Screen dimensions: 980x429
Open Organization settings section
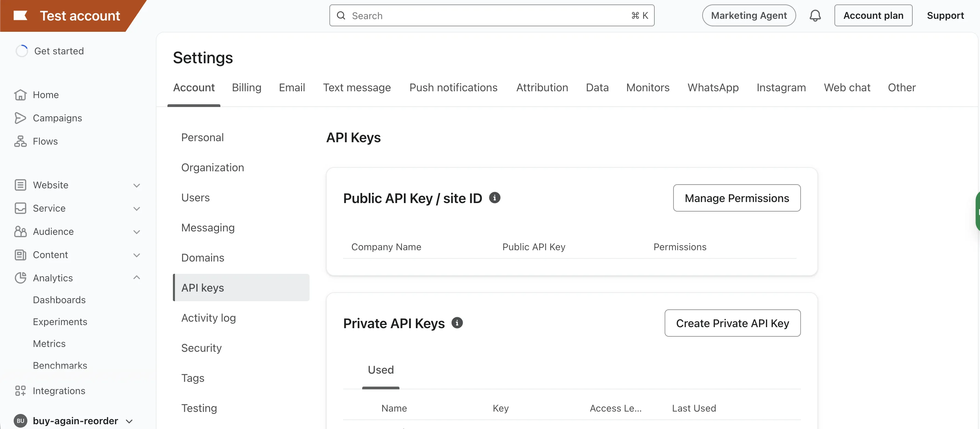[x=212, y=167]
